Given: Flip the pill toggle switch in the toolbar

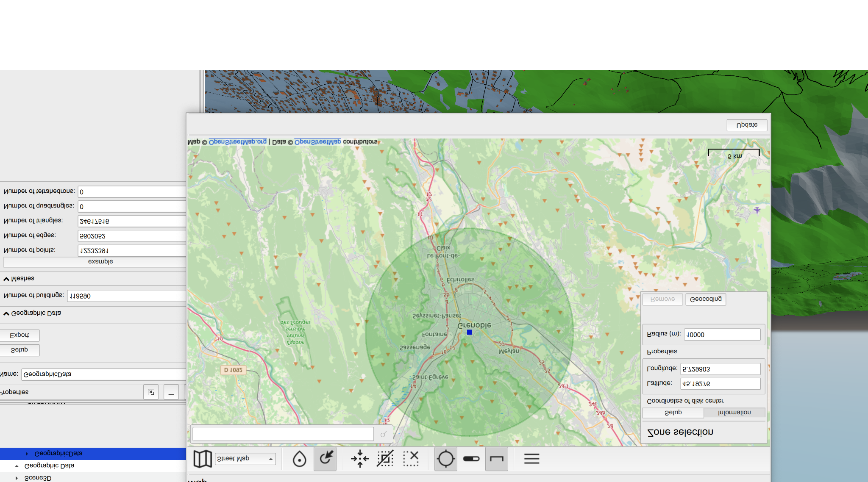Looking at the screenshot, I should (471, 458).
